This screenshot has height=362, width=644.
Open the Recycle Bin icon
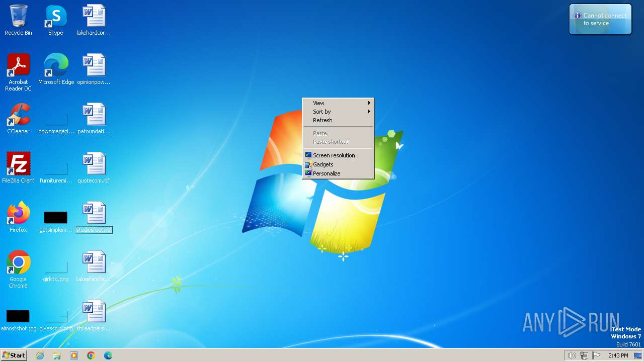(18, 20)
